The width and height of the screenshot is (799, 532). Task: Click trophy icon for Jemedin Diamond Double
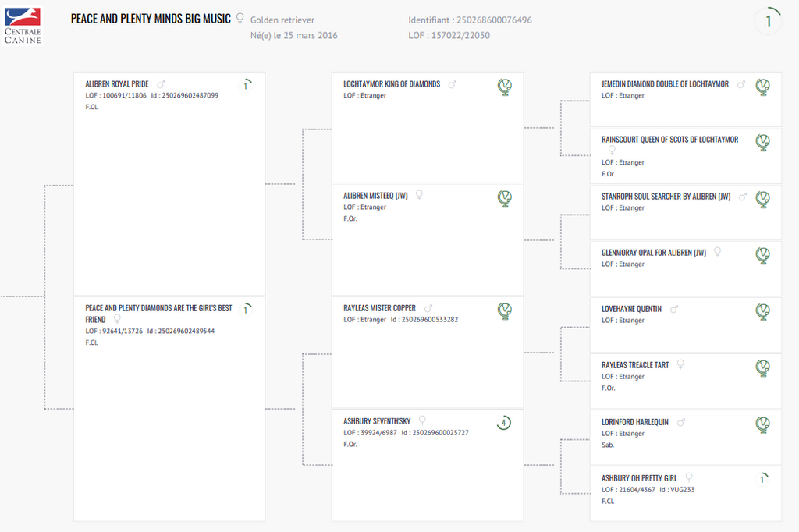pyautogui.click(x=763, y=87)
